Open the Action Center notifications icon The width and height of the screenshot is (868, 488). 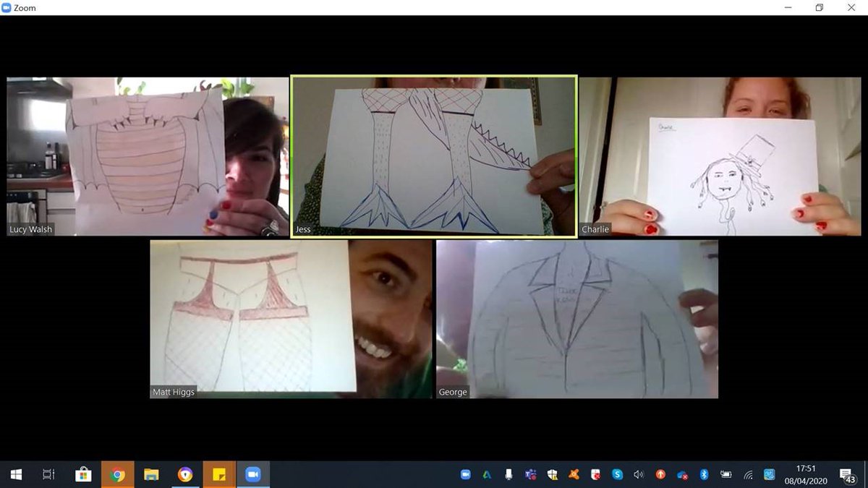point(846,475)
